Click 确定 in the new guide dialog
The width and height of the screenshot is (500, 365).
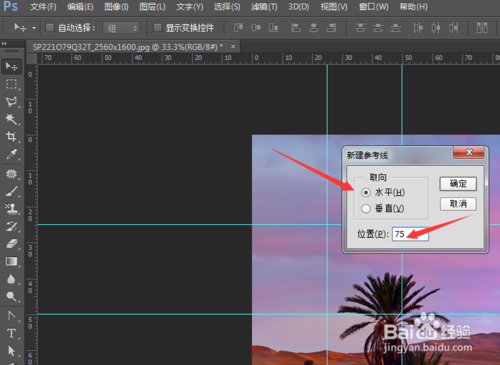458,184
